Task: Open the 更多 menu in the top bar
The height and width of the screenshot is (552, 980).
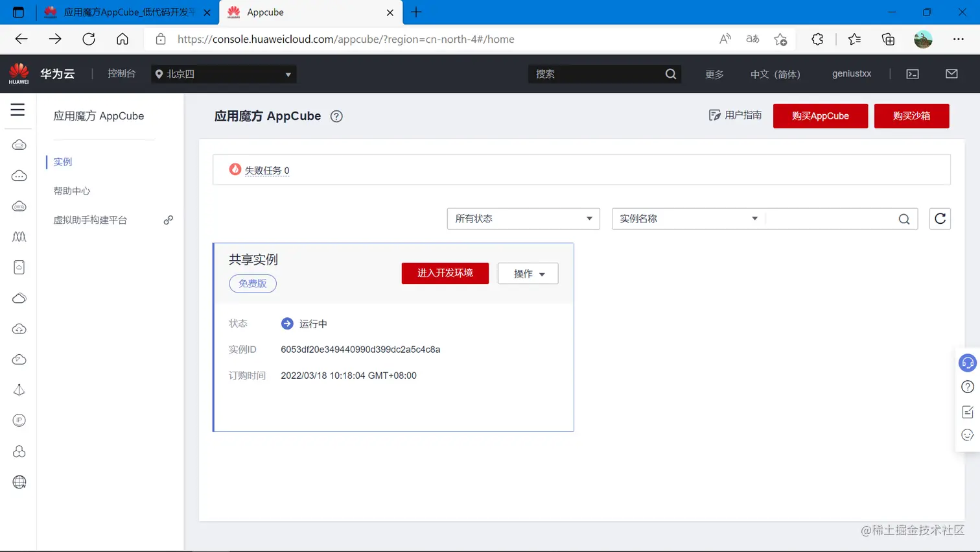Action: [x=714, y=74]
